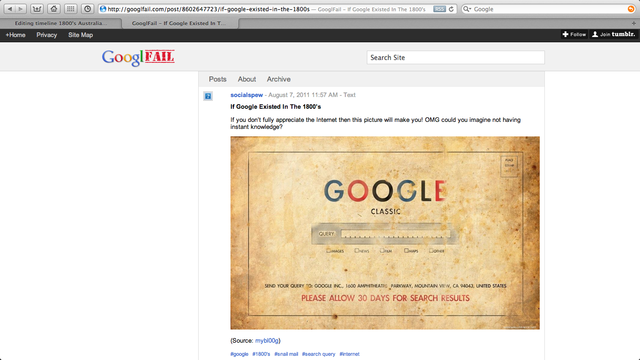Click the RSS badge in the address bar
Image resolution: width=640 pixels, height=360 pixels.
439,9
